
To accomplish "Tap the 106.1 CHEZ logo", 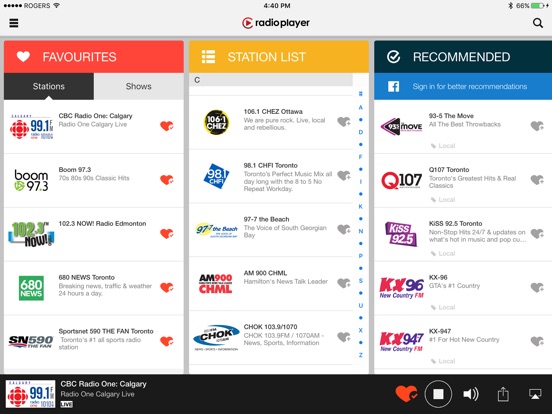I will tap(216, 122).
